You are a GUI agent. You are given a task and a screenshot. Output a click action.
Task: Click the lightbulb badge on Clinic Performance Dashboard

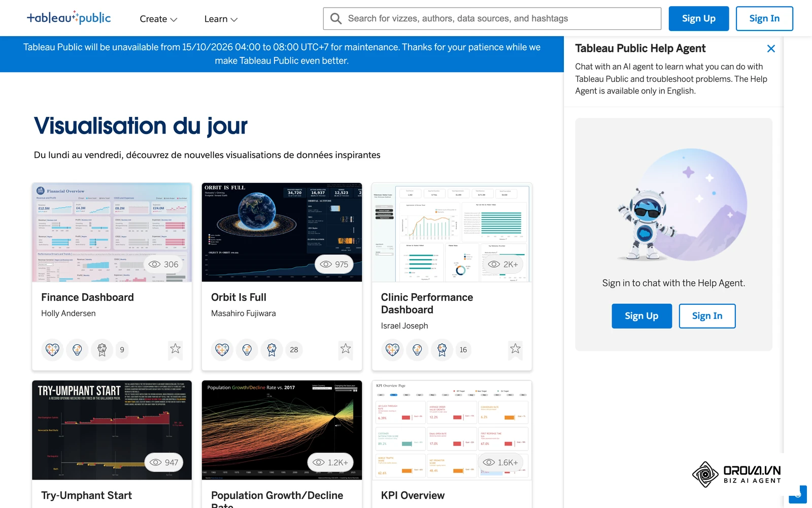click(417, 350)
